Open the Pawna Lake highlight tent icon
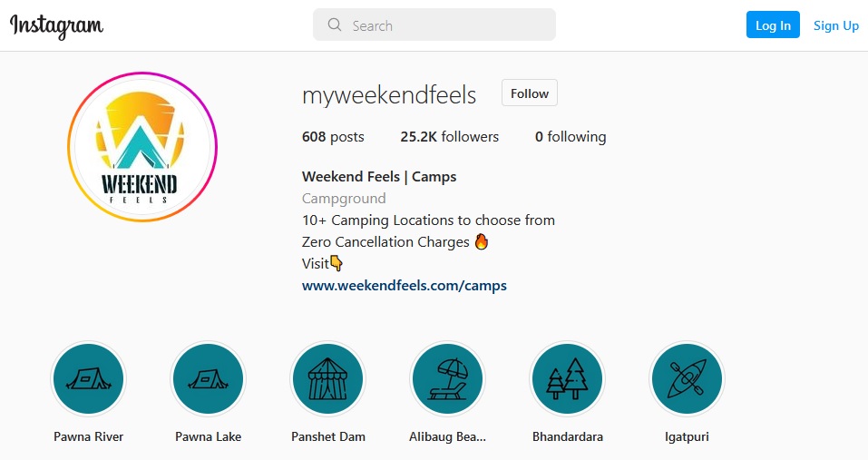 tap(208, 379)
